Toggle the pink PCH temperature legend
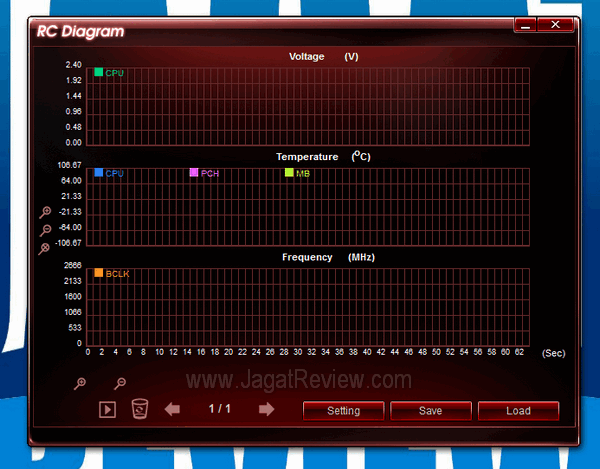Viewport: 600px width, 469px height. pyautogui.click(x=195, y=173)
